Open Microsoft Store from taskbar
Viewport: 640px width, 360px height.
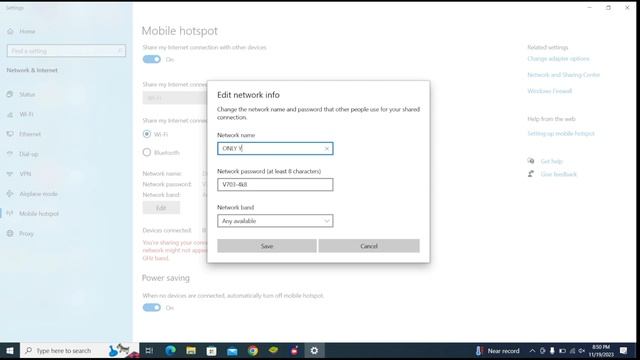(x=211, y=351)
